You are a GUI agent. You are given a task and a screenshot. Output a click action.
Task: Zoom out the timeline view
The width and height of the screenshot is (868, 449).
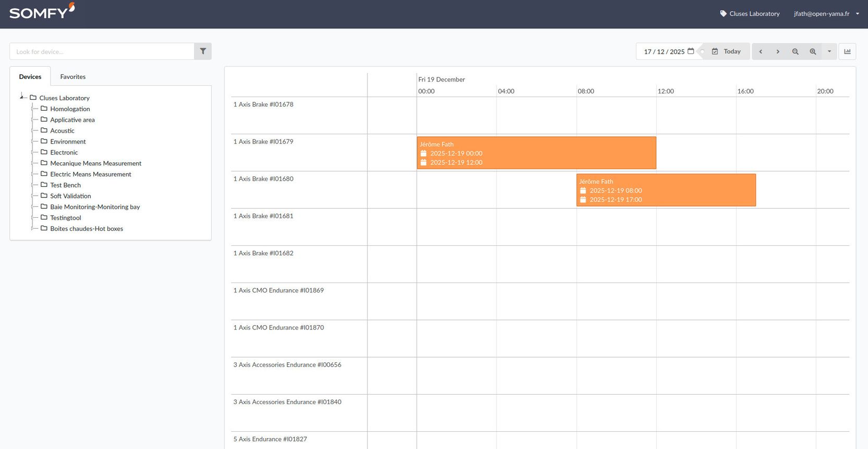pos(795,51)
